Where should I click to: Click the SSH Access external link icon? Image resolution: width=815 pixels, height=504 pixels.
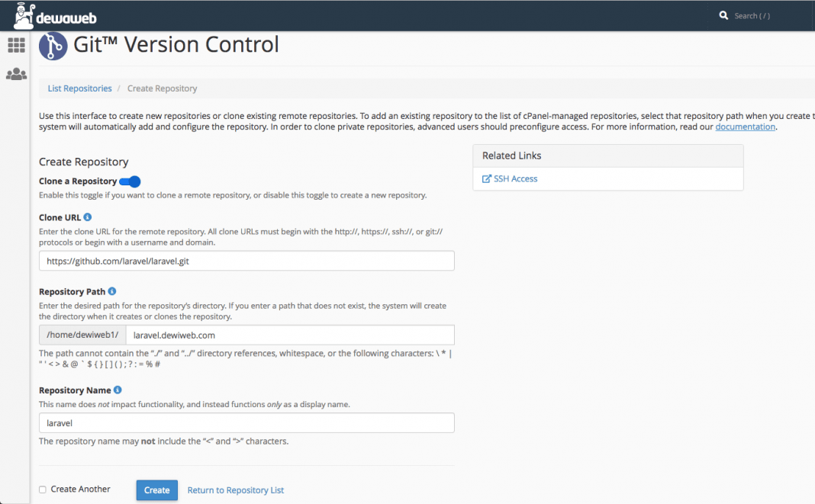487,178
